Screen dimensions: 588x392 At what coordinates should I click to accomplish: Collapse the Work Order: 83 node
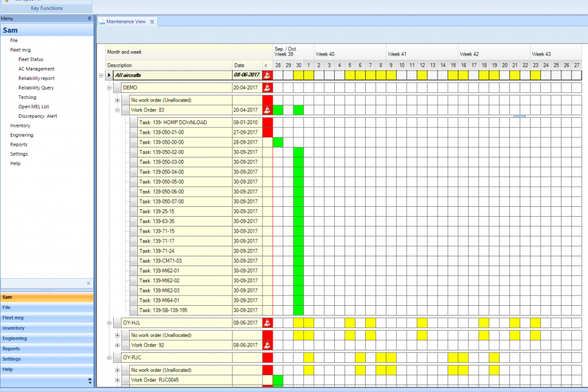[117, 110]
